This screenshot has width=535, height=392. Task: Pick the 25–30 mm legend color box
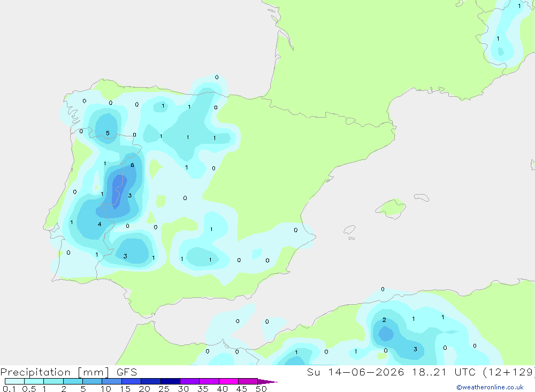coord(170,381)
